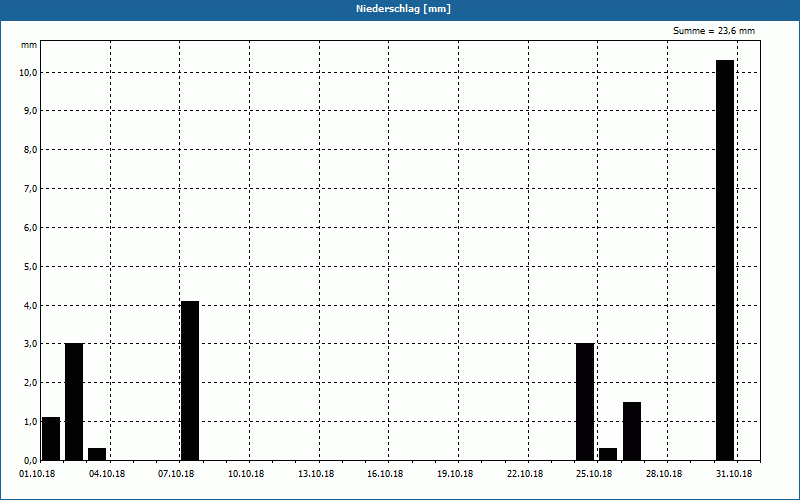Image resolution: width=800 pixels, height=500 pixels.
Task: Click the 4,1 mm bar near 07.10.18
Action: coord(190,381)
